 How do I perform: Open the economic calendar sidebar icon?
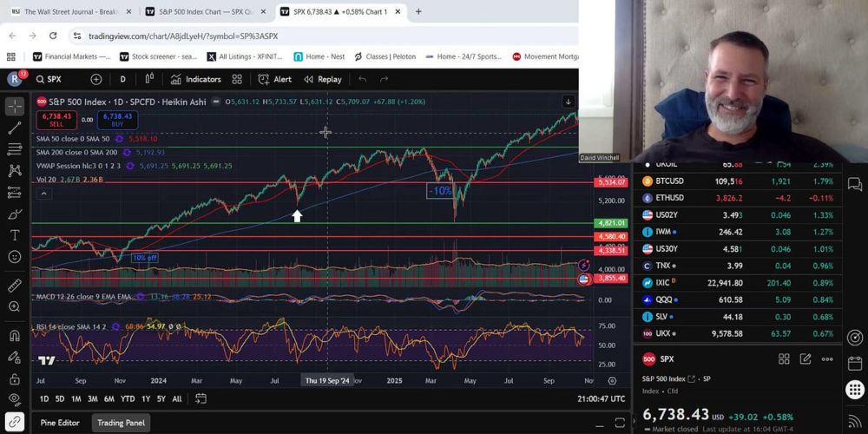855,363
